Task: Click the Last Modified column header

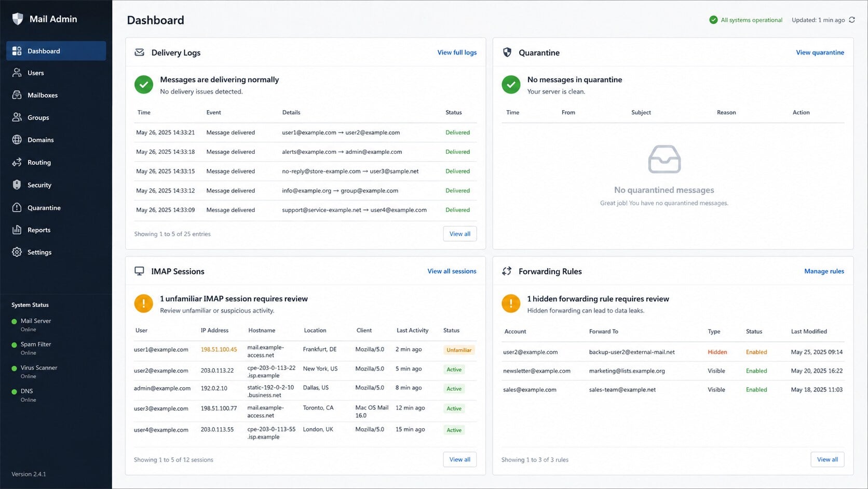Action: [x=809, y=332]
